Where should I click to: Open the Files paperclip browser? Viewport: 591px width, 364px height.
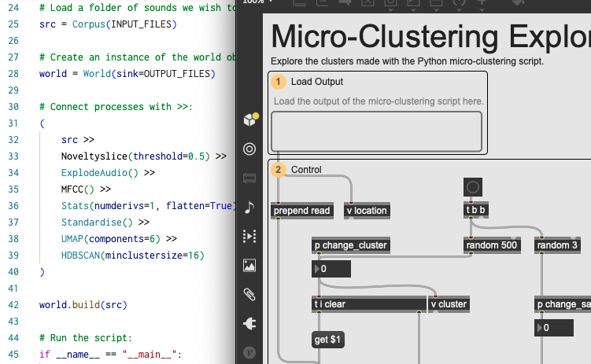pyautogui.click(x=249, y=294)
